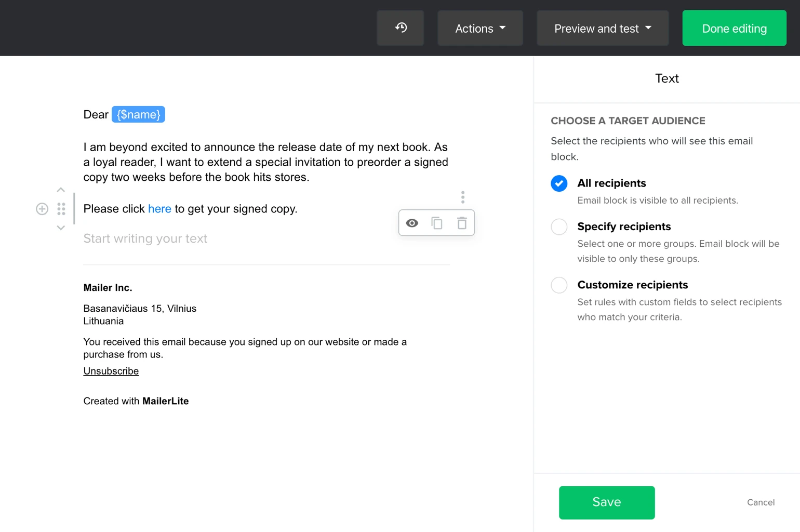Move block down with chevron arrow
This screenshot has width=800, height=532.
[61, 228]
